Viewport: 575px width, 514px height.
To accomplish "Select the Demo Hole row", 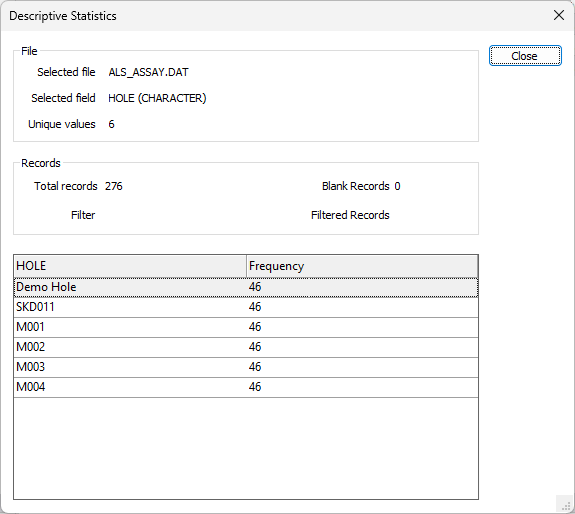I will tap(246, 287).
